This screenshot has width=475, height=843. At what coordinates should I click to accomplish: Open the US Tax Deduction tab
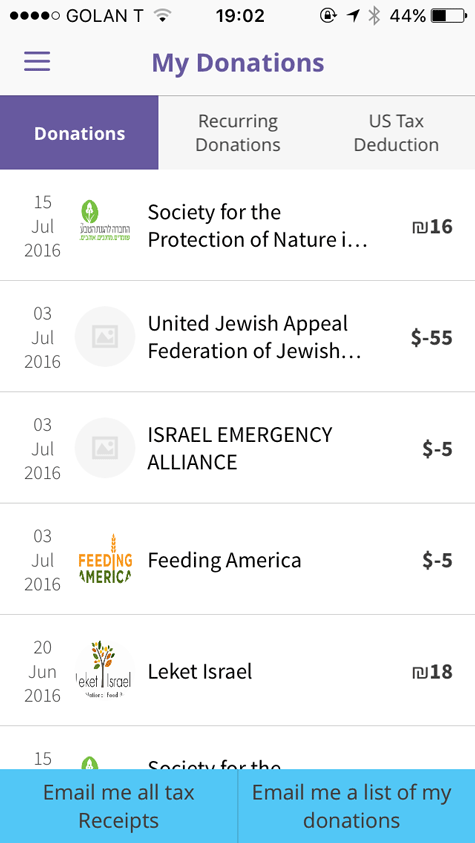tap(396, 133)
